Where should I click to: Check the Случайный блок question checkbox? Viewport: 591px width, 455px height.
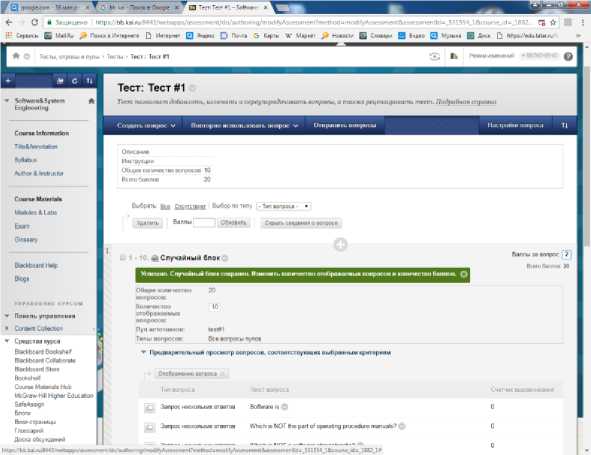tap(122, 258)
